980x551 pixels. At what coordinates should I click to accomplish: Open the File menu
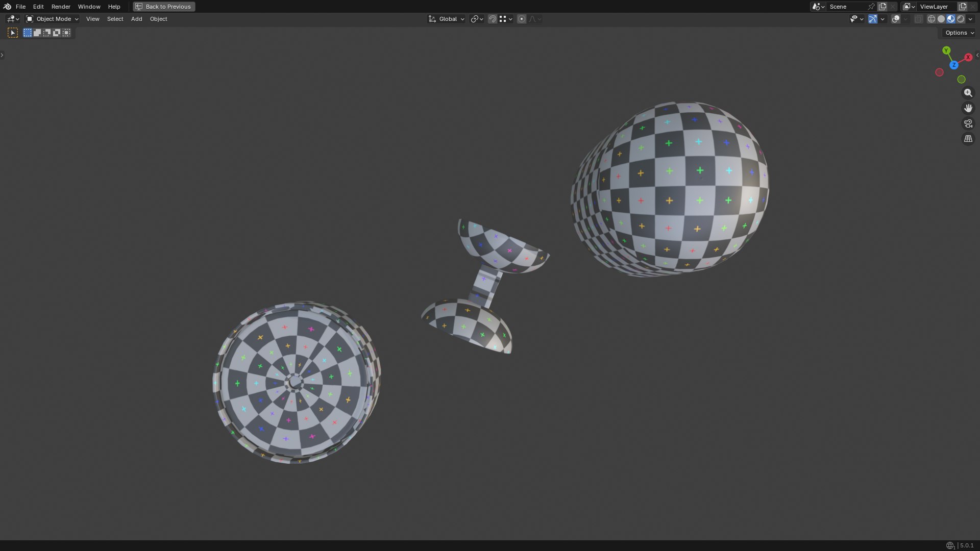click(20, 7)
